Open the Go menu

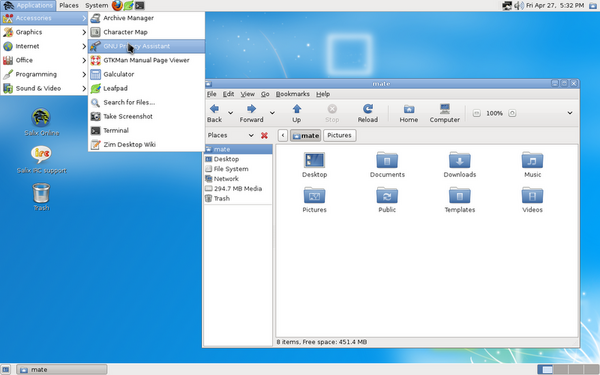click(x=265, y=94)
